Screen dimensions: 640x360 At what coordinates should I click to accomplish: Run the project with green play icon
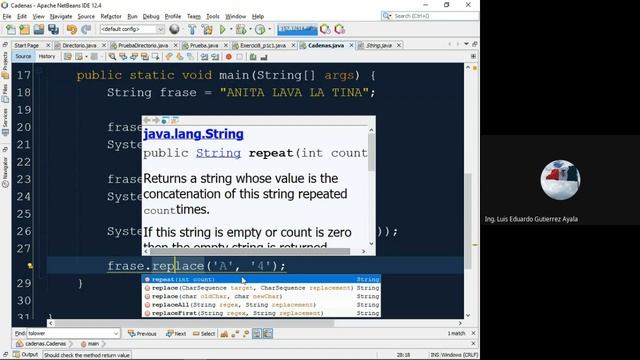[x=222, y=29]
